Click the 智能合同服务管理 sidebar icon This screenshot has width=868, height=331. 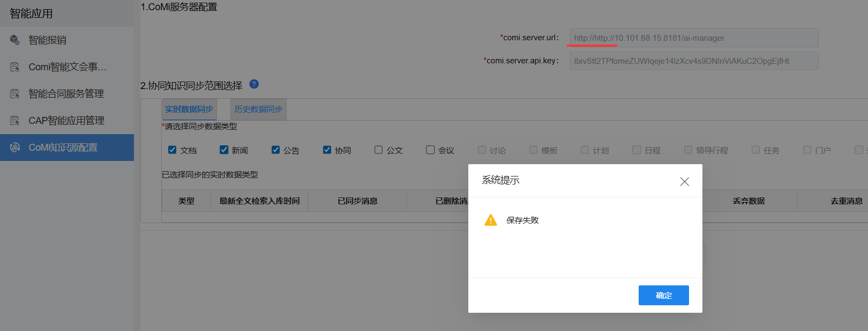[15, 94]
